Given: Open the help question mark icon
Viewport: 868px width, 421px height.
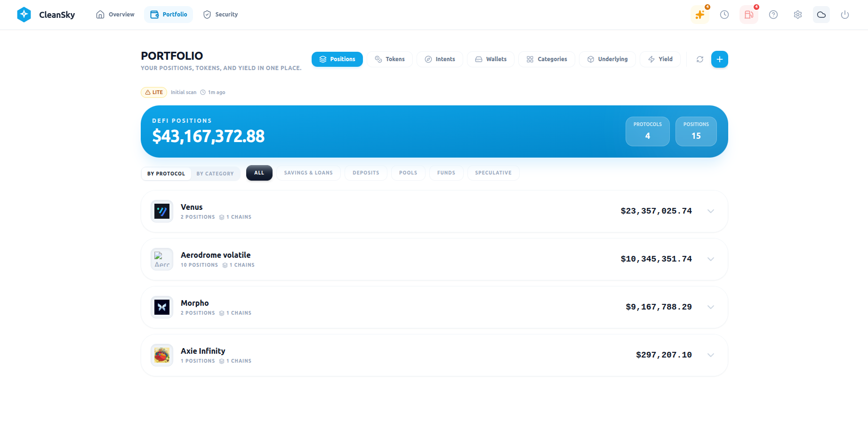Looking at the screenshot, I should click(773, 15).
